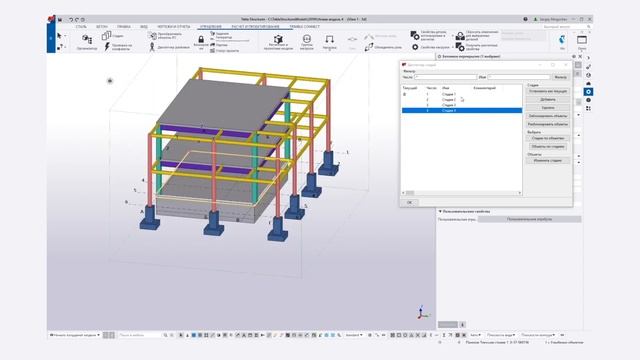This screenshot has width=640, height=360.
Task: Open the Авто dropdown in bottom toolbar
Action: [475, 335]
